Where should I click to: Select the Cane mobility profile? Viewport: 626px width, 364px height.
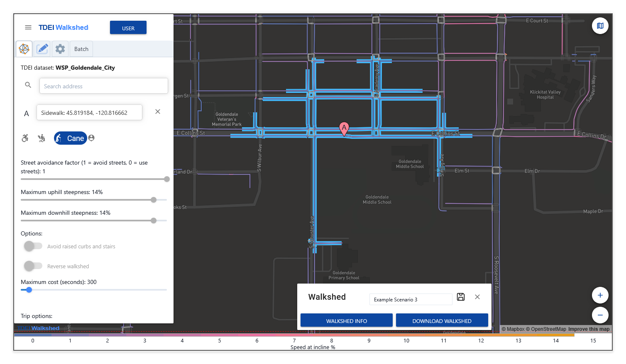70,138
